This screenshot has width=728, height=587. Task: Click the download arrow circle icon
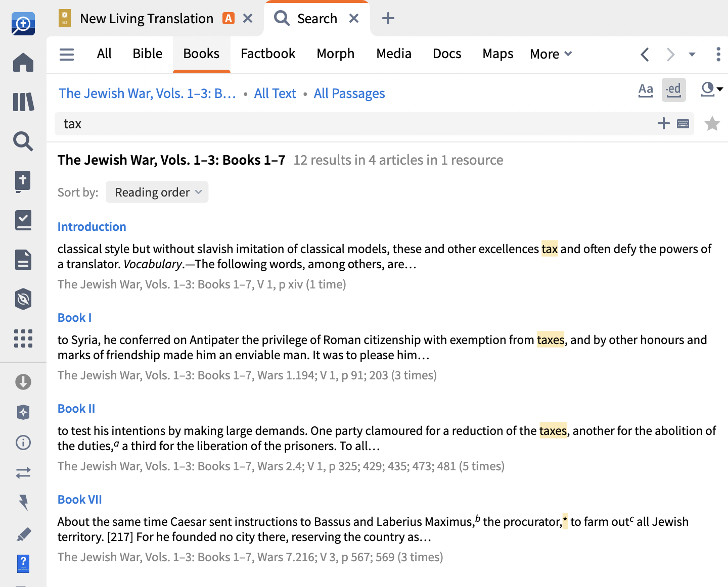[x=23, y=382]
